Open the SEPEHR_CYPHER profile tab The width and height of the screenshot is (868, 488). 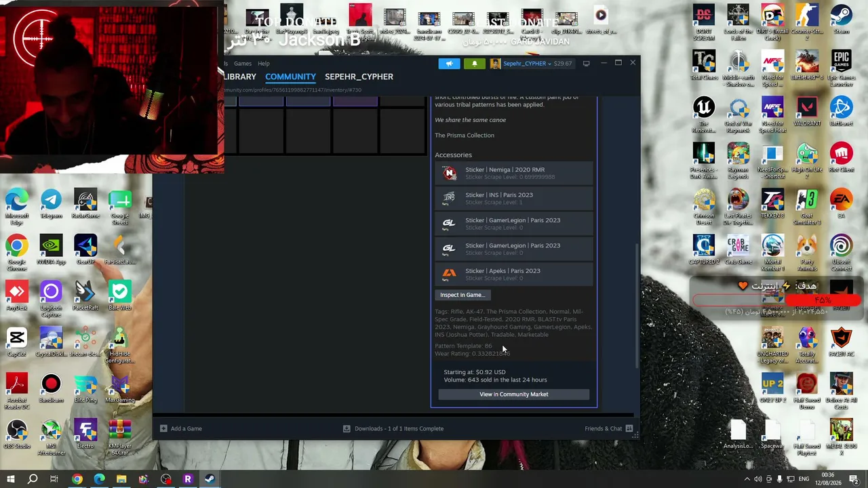tap(359, 77)
